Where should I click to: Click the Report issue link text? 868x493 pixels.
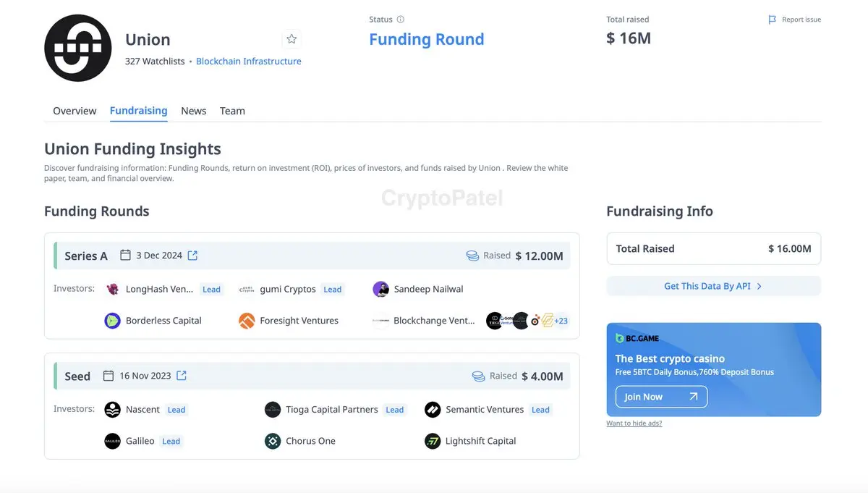point(801,20)
